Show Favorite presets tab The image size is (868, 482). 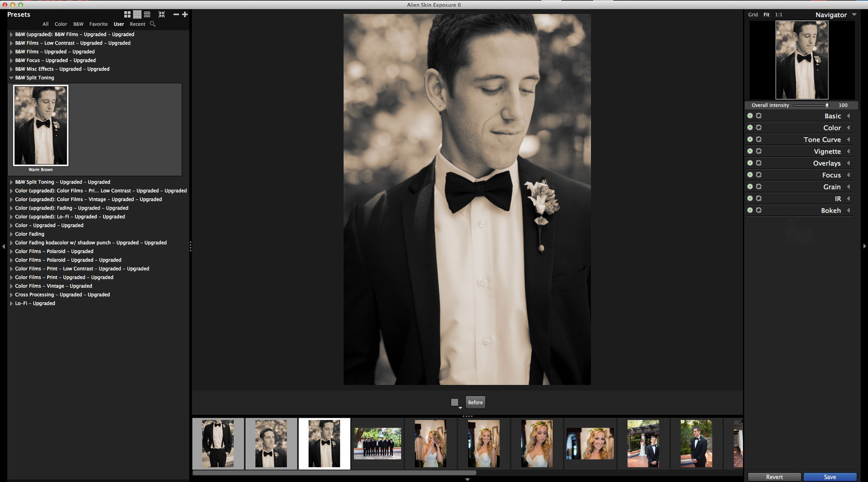99,24
